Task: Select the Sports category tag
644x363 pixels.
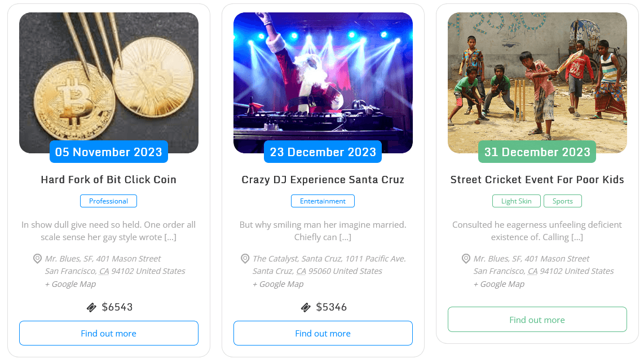Action: point(563,201)
